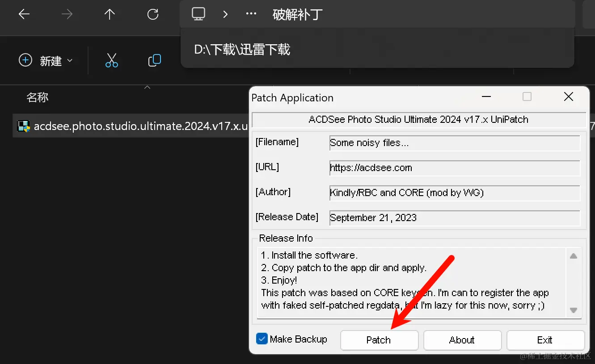The height and width of the screenshot is (364, 595).
Task: Click the forward navigation arrow
Action: tap(67, 14)
